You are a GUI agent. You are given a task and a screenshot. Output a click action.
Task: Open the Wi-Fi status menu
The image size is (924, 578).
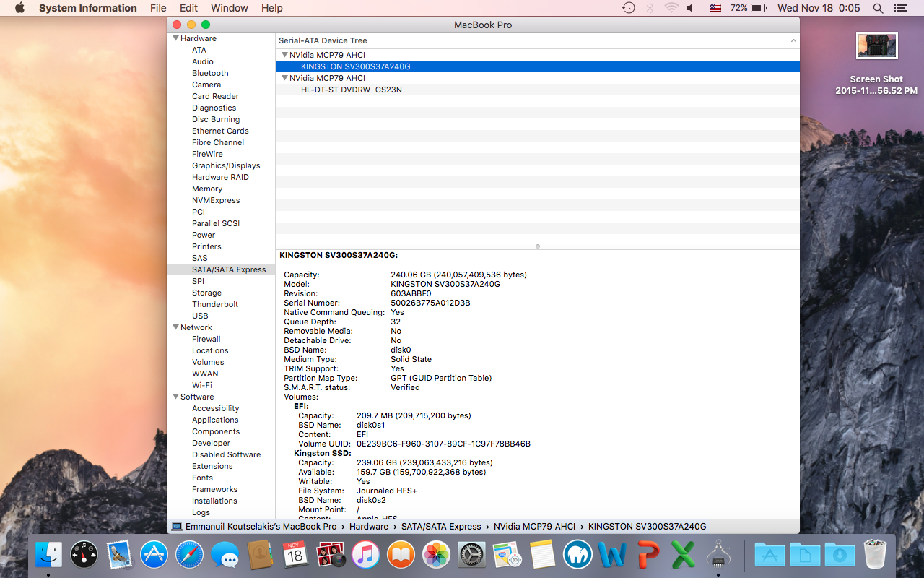(x=671, y=8)
